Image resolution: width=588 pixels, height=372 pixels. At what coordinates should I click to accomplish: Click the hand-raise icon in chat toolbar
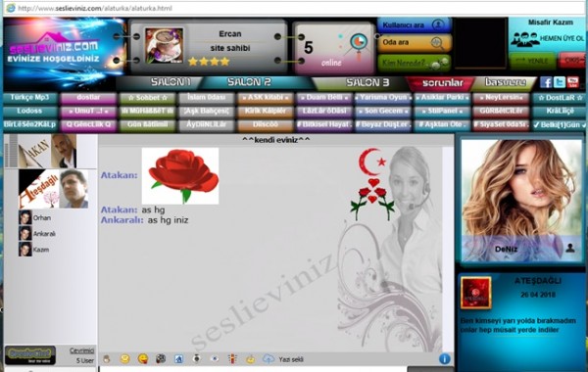107,359
